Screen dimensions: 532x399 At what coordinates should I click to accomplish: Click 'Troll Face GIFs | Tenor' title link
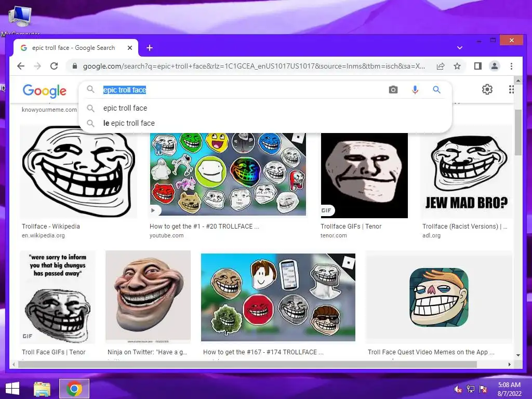pyautogui.click(x=54, y=352)
